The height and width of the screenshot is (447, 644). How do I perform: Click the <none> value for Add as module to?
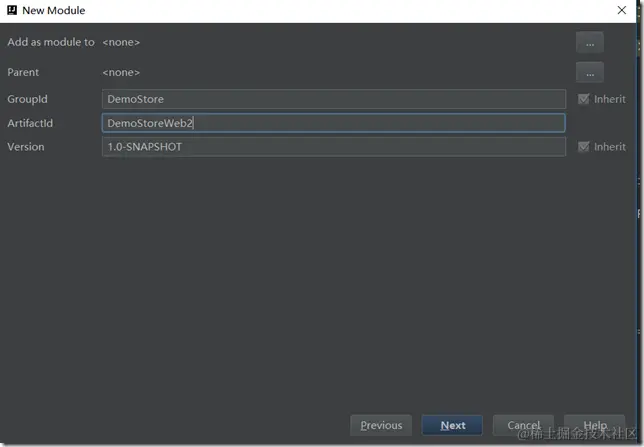121,42
